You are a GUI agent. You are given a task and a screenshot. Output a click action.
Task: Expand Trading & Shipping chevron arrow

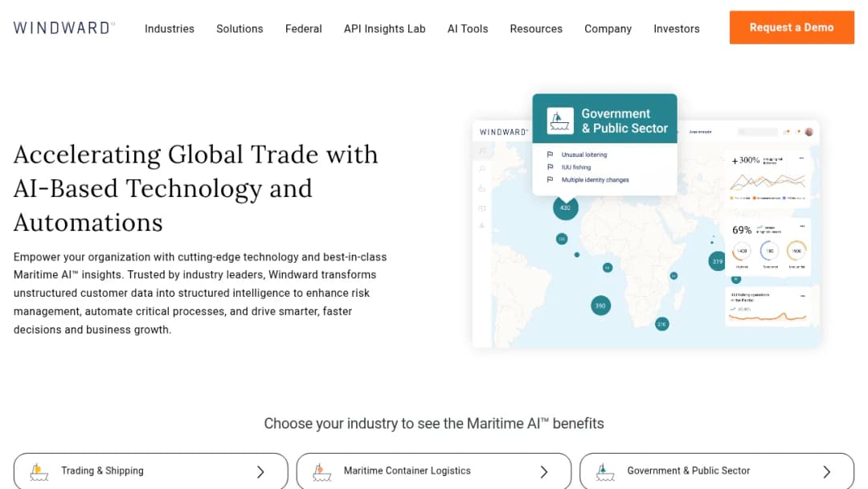pos(260,472)
